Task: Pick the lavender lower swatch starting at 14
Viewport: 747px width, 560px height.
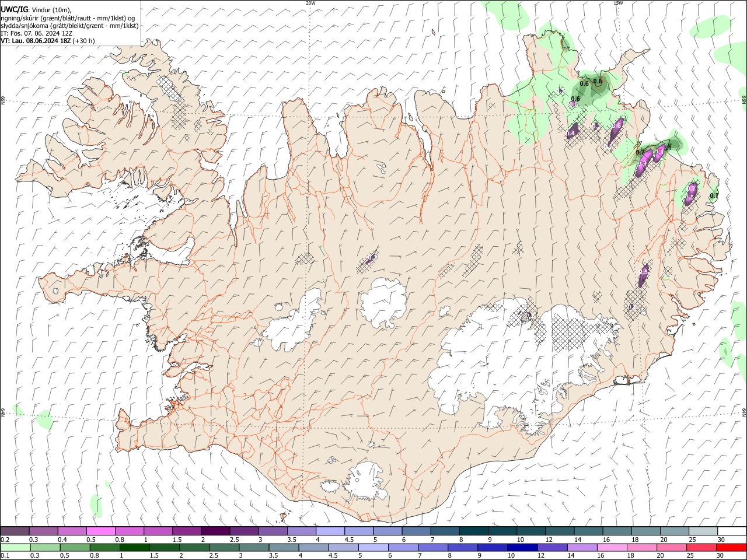Action: (582, 547)
